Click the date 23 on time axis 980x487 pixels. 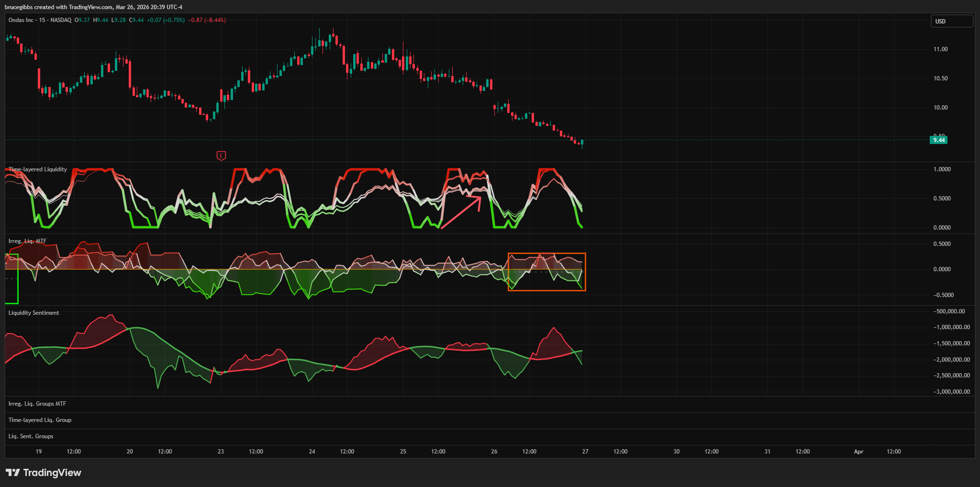pos(221,452)
